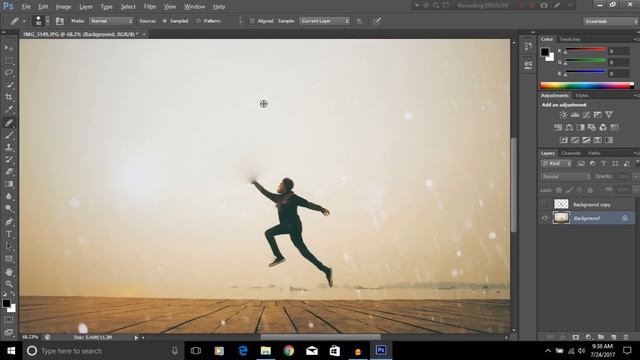640x360 pixels.
Task: Select the Rectangle shape tool
Action: [9, 259]
